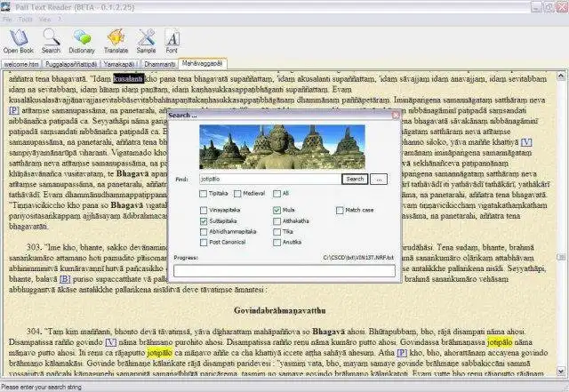Toggle the Tipitaka checkbox
The image size is (569, 392).
pos(204,194)
